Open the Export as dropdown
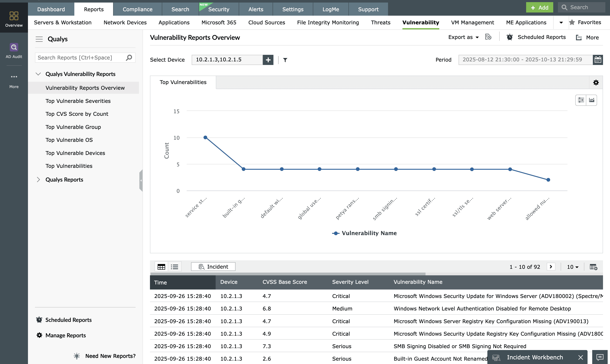The height and width of the screenshot is (364, 610). tap(463, 37)
